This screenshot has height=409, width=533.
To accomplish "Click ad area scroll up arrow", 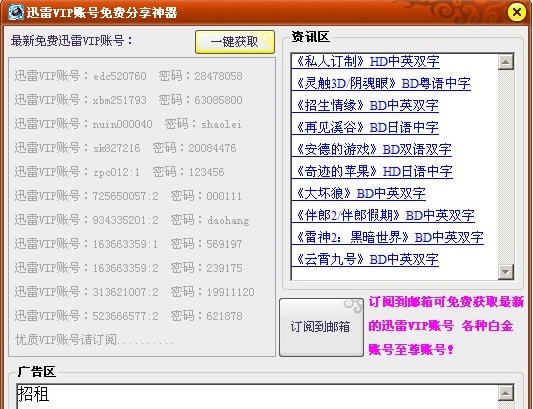I will coord(506,393).
